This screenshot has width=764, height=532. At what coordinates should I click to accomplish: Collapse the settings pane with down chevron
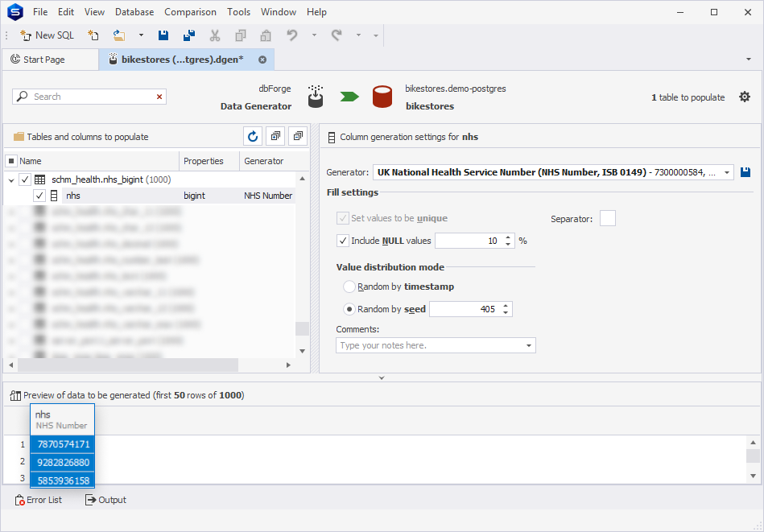[382, 377]
